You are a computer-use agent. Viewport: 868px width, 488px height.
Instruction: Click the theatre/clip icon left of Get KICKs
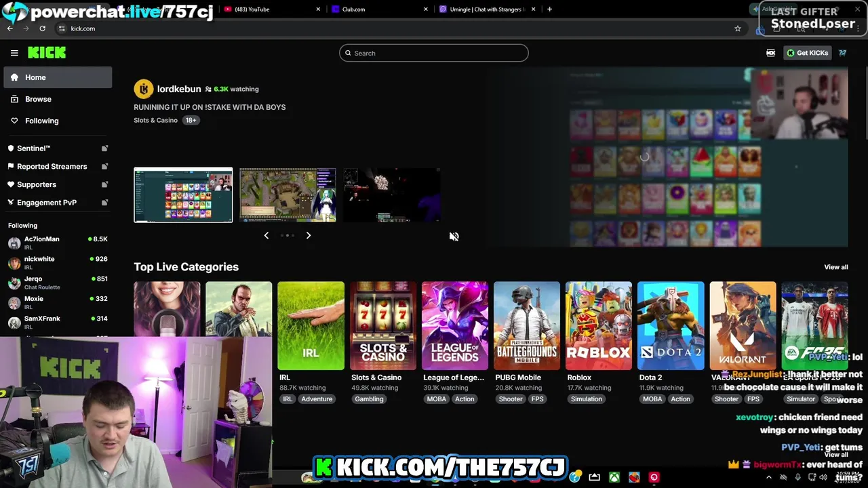[770, 53]
